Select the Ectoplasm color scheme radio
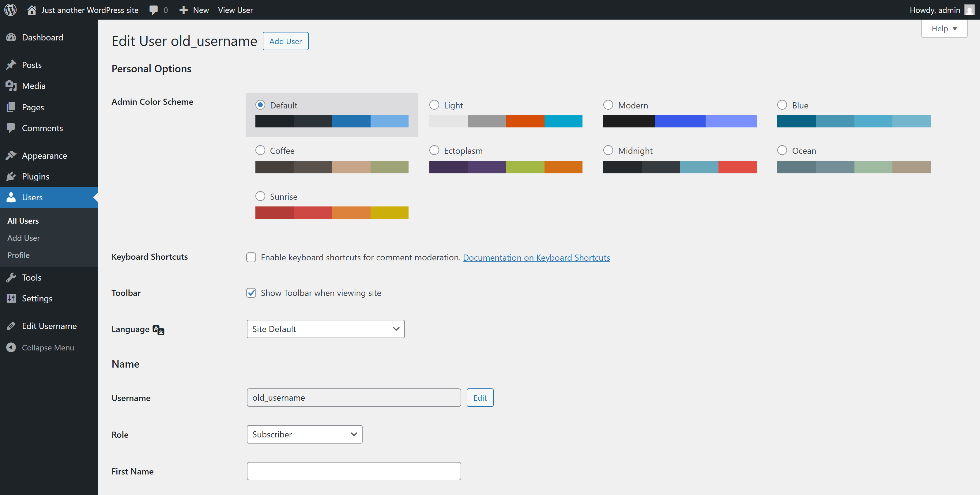Screen dimensions: 980x495 (434, 150)
